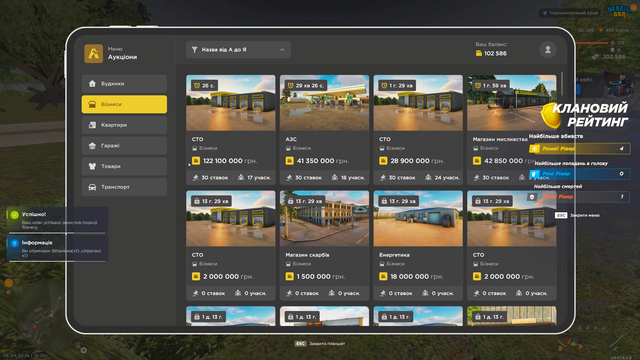
Task: Click the blue headshots rating row
Action: [580, 174]
